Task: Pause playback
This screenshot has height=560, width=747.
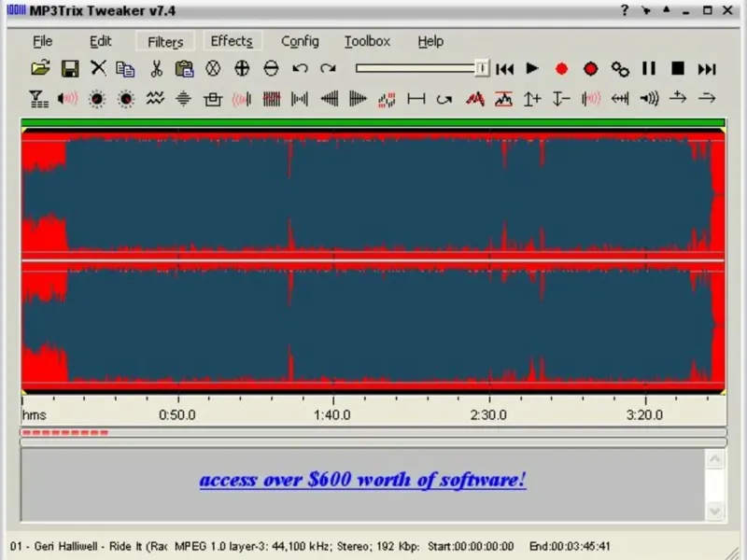Action: [649, 68]
